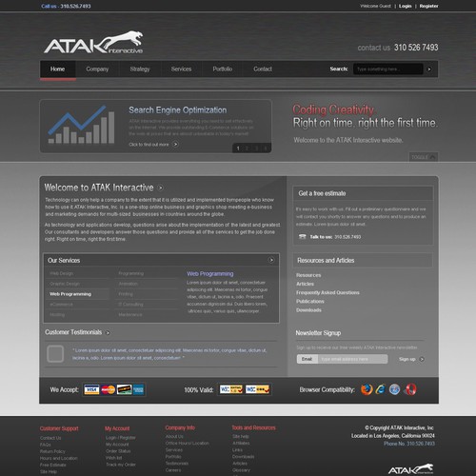Click the Firefox browser icon
476x476 pixels.
click(367, 389)
